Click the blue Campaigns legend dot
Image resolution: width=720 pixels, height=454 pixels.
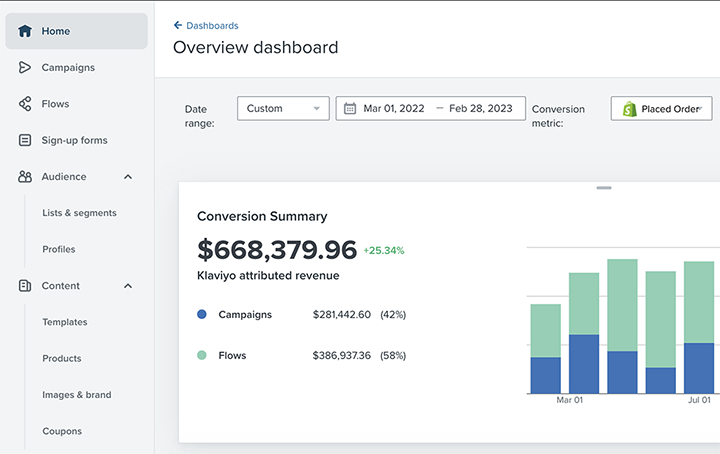tap(202, 314)
